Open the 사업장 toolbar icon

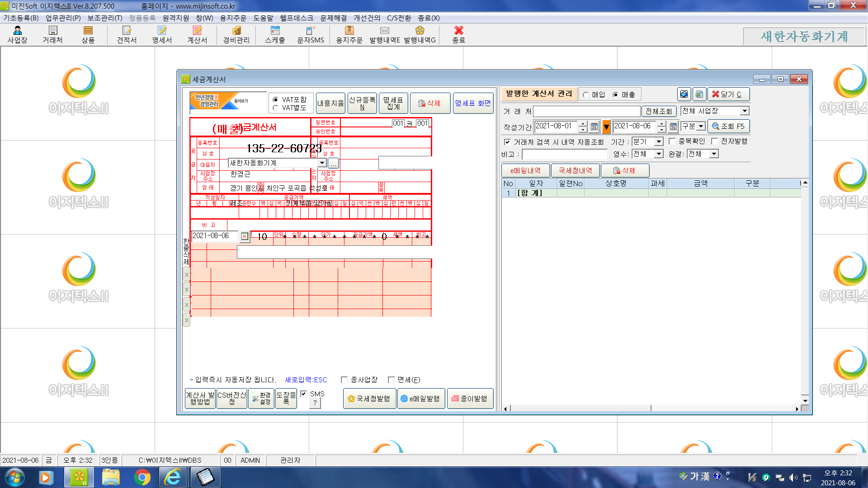point(17,34)
